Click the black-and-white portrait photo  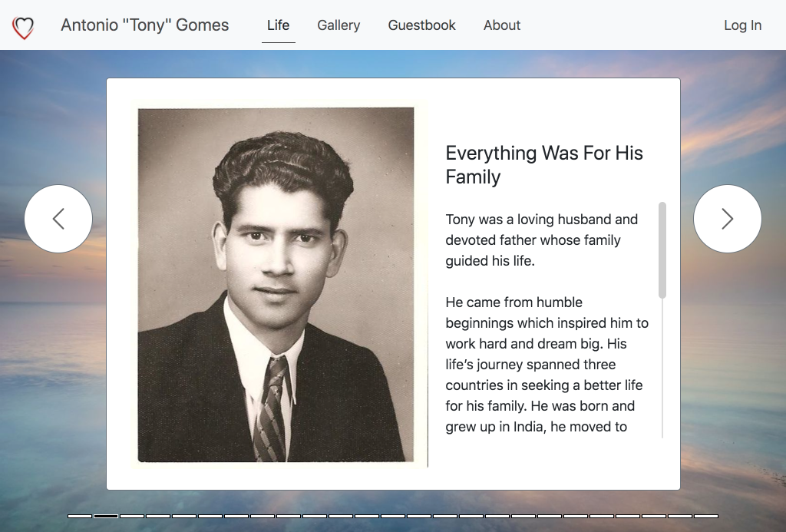click(276, 284)
